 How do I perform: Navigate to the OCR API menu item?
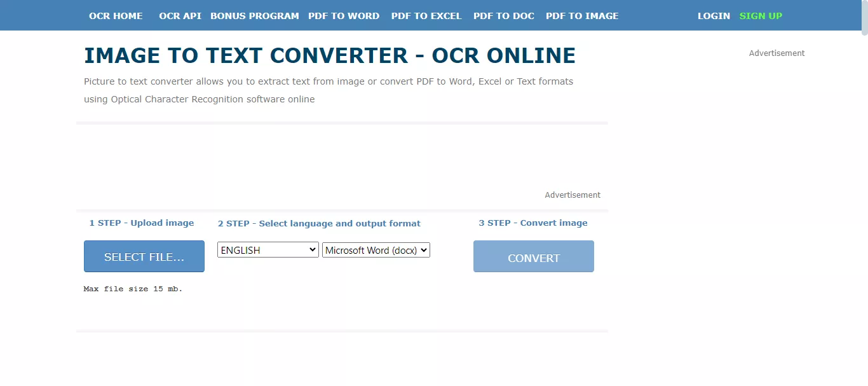[180, 16]
